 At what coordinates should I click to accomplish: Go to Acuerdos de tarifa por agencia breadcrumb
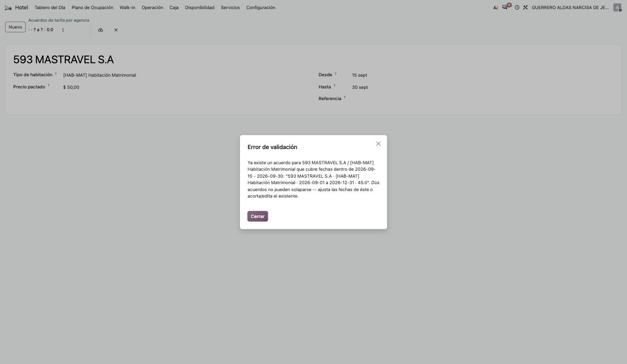pyautogui.click(x=59, y=20)
